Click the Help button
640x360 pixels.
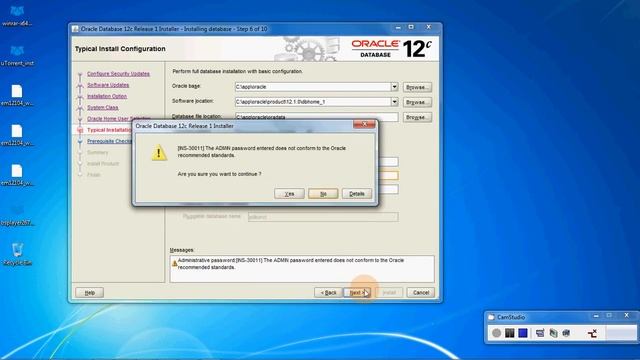[x=89, y=293]
